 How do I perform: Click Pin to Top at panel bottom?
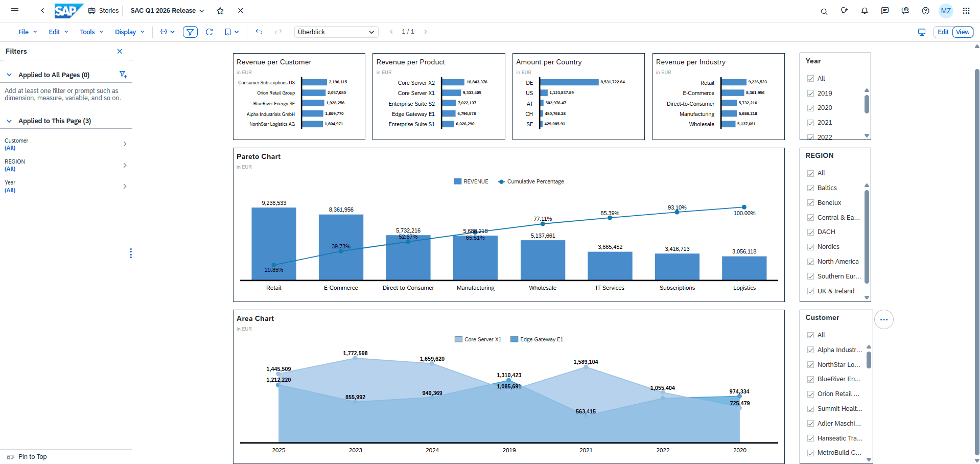click(32, 457)
